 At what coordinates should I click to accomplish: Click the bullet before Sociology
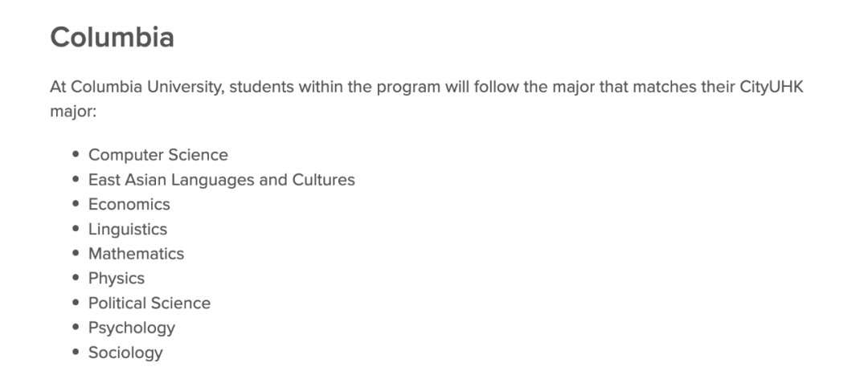[76, 352]
